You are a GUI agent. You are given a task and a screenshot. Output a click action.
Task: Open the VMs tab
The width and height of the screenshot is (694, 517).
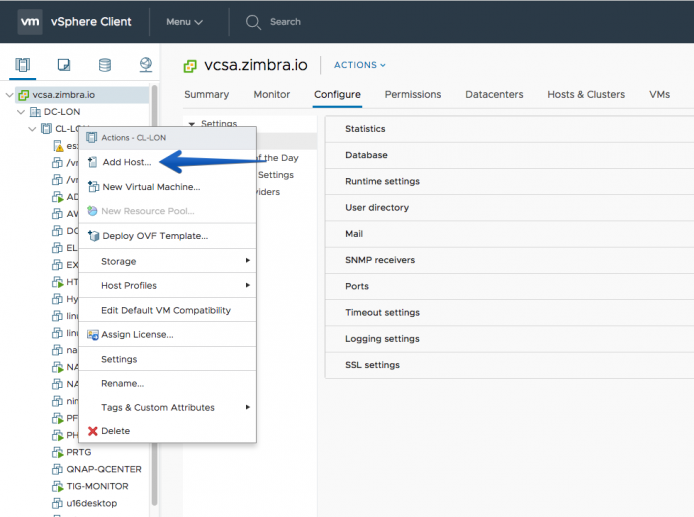pos(659,94)
